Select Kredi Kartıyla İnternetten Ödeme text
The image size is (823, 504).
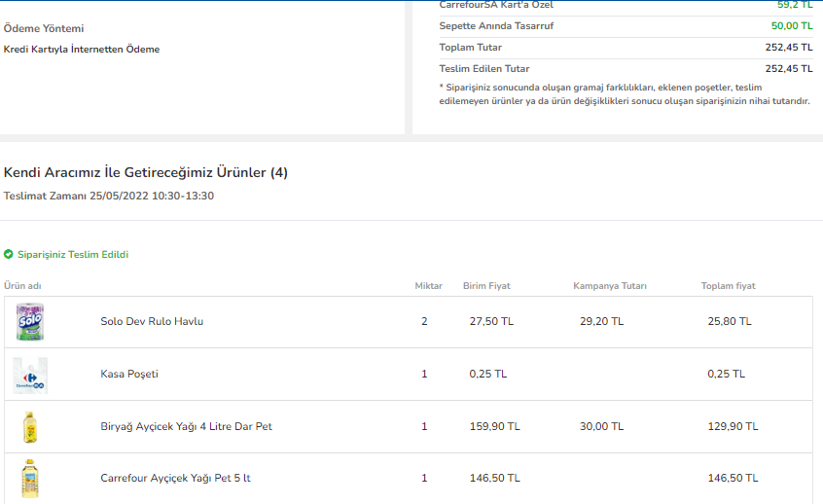point(82,50)
